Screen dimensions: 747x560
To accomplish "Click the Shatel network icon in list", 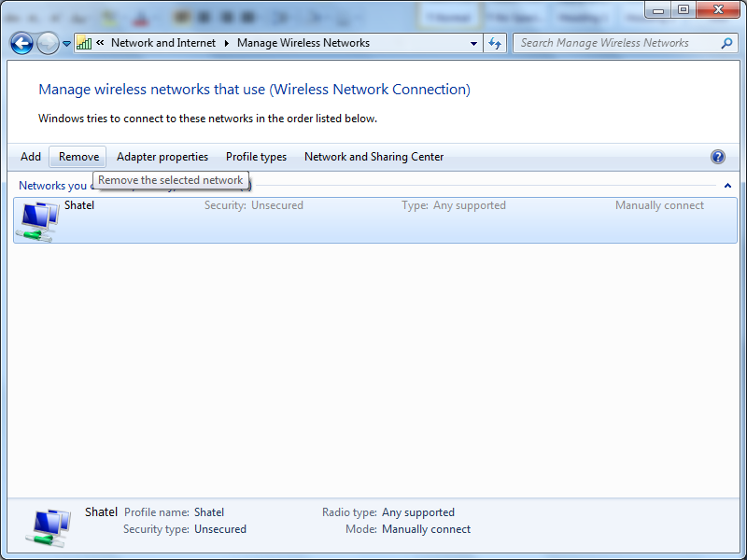I will tap(37, 221).
